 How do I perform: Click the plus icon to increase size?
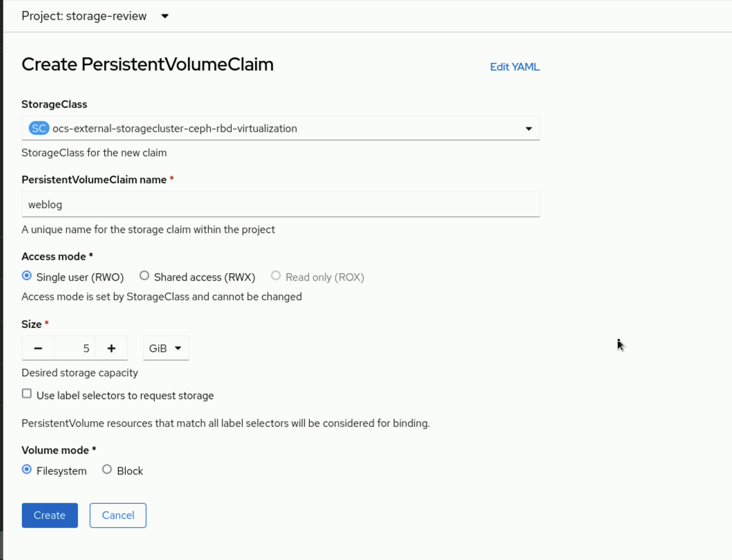(111, 348)
